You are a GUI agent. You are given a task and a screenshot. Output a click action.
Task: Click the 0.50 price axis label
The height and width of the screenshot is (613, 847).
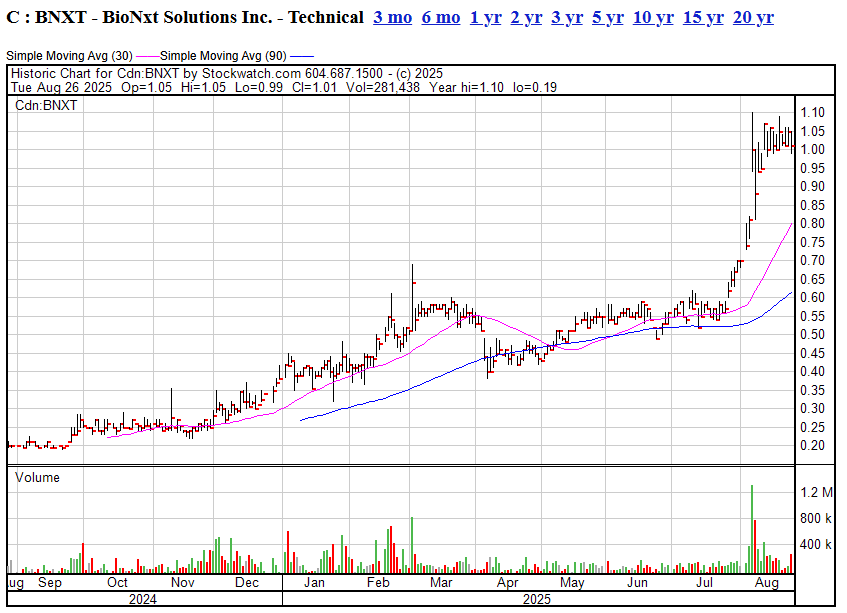[812, 334]
